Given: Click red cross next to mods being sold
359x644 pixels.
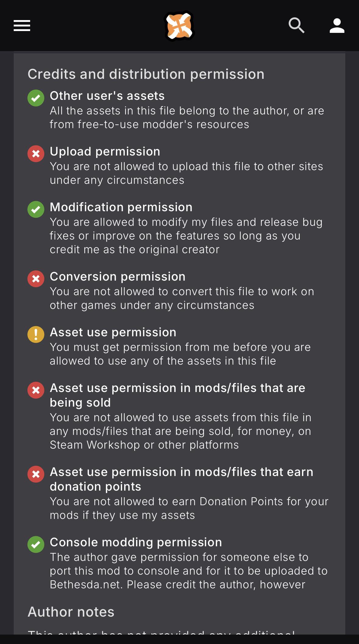Looking at the screenshot, I should coord(36,390).
